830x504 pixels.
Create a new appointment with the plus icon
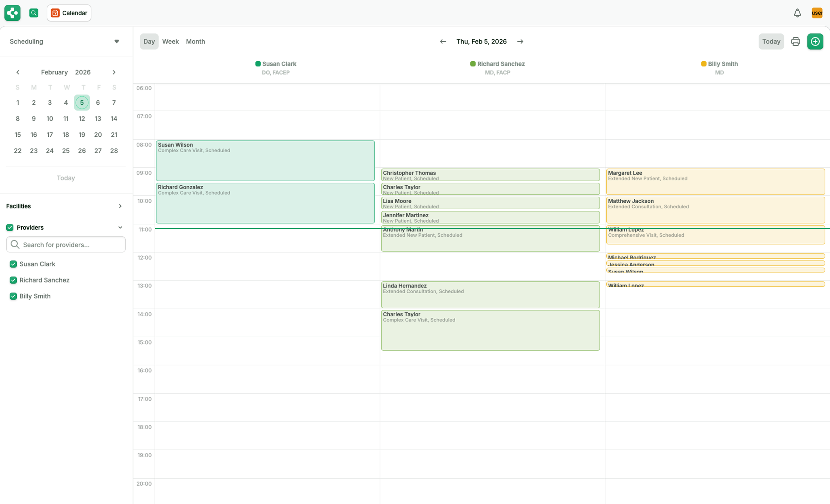(x=815, y=41)
